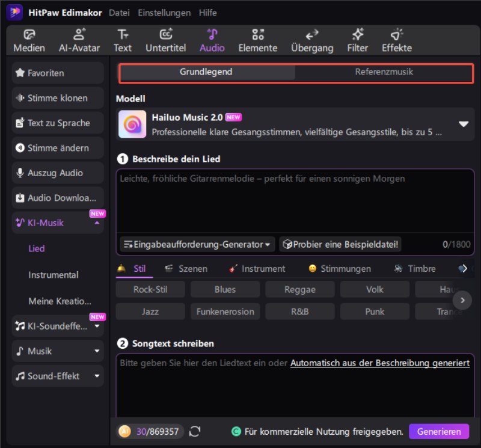
Task: Open the Untertitel tool
Action: [165, 40]
